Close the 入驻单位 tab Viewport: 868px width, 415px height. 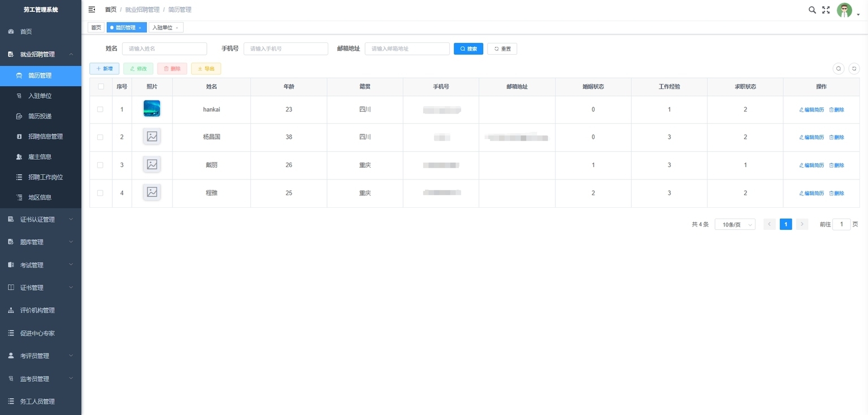pos(177,28)
